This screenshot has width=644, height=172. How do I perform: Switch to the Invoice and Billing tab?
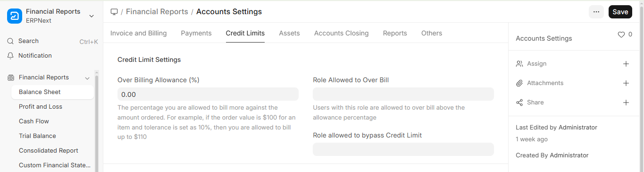coord(139,33)
